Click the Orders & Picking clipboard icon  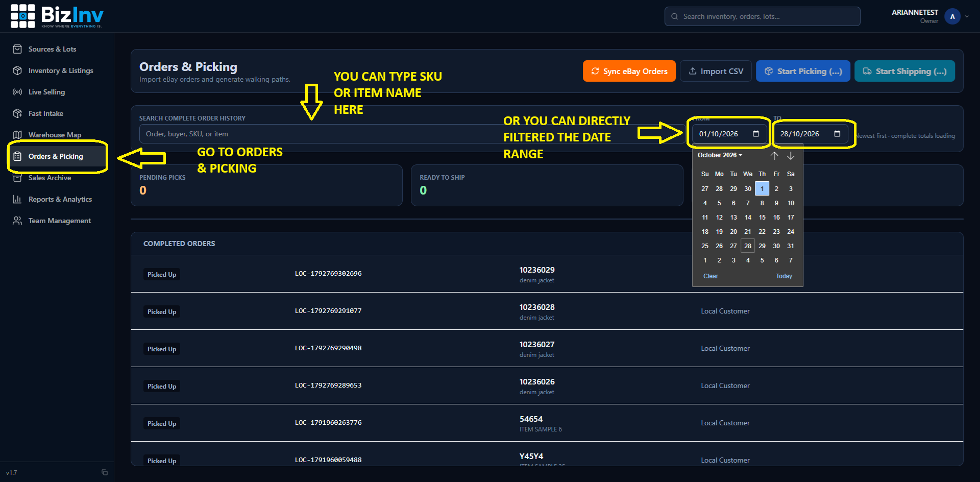pyautogui.click(x=17, y=156)
